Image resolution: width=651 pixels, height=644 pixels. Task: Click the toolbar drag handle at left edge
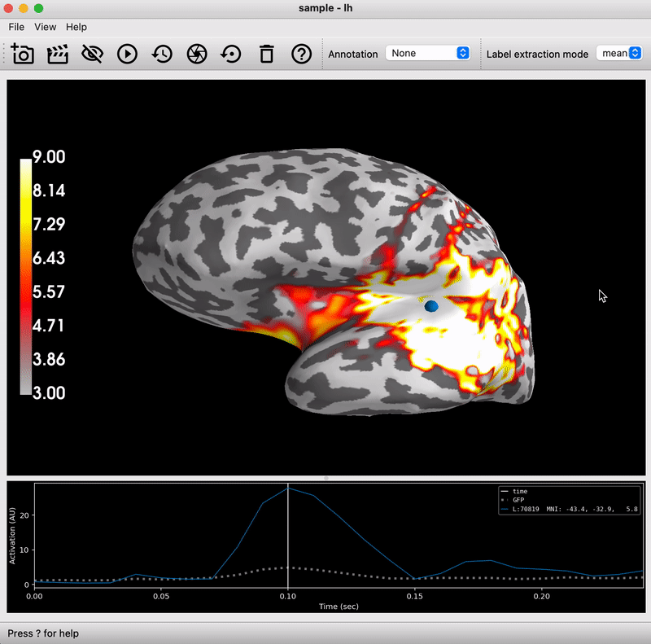(6, 55)
